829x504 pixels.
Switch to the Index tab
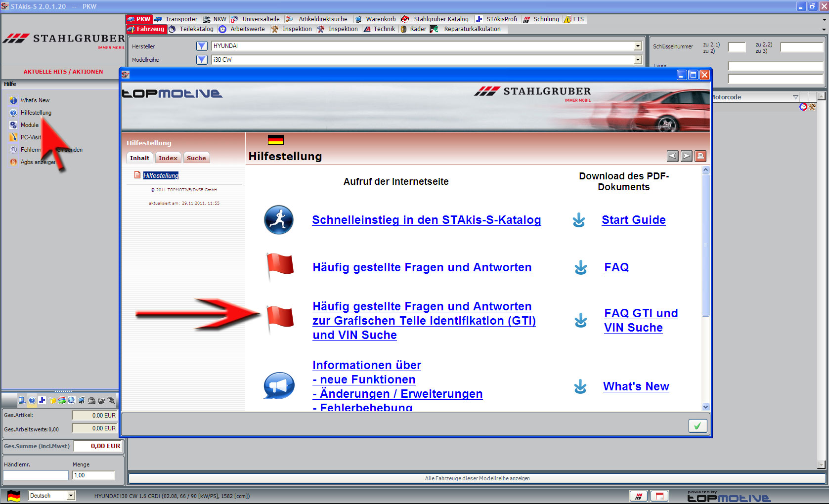click(x=168, y=158)
